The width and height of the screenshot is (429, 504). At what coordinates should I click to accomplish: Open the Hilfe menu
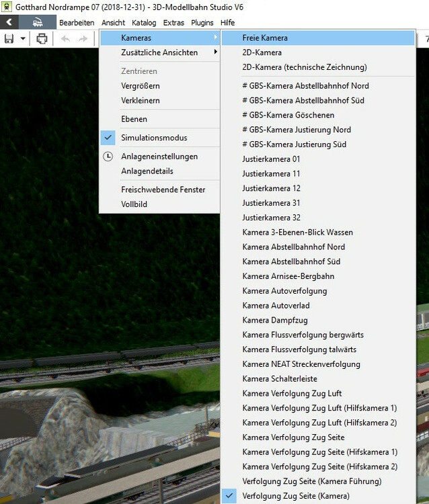[228, 22]
